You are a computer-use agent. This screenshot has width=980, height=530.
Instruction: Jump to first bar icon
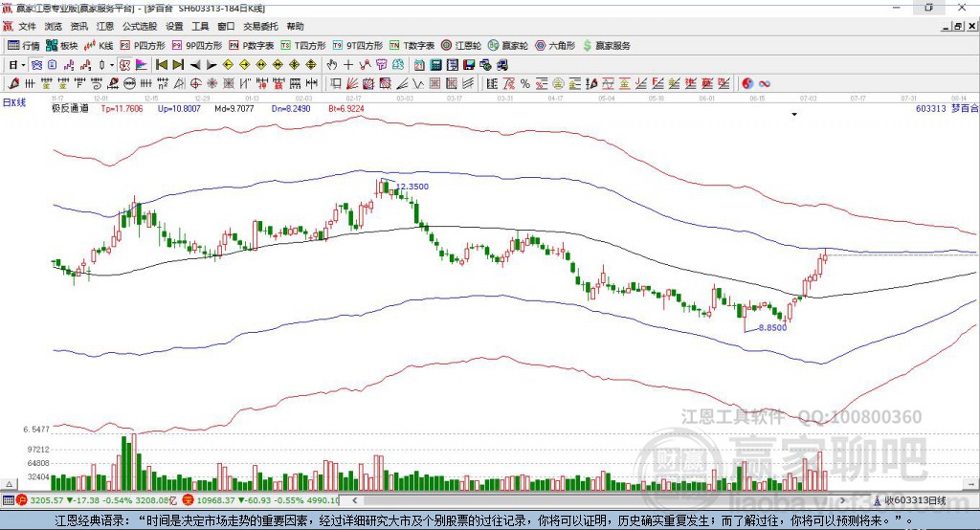tap(161, 65)
